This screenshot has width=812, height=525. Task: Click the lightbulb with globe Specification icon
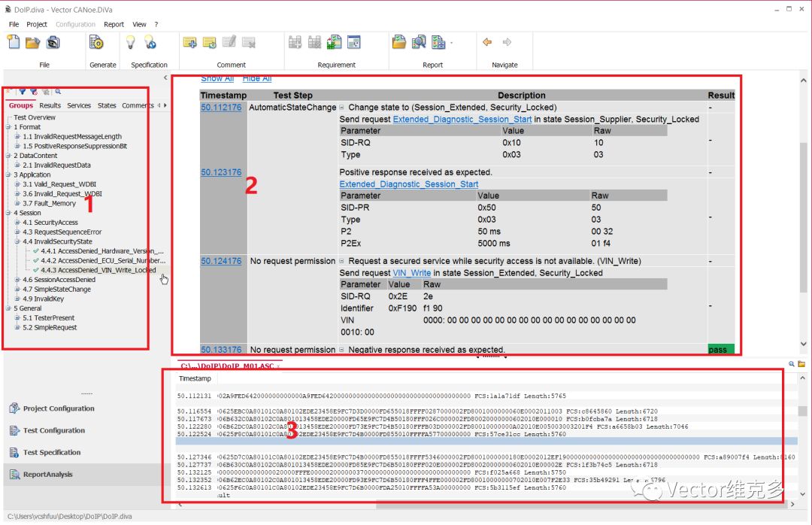pos(150,43)
